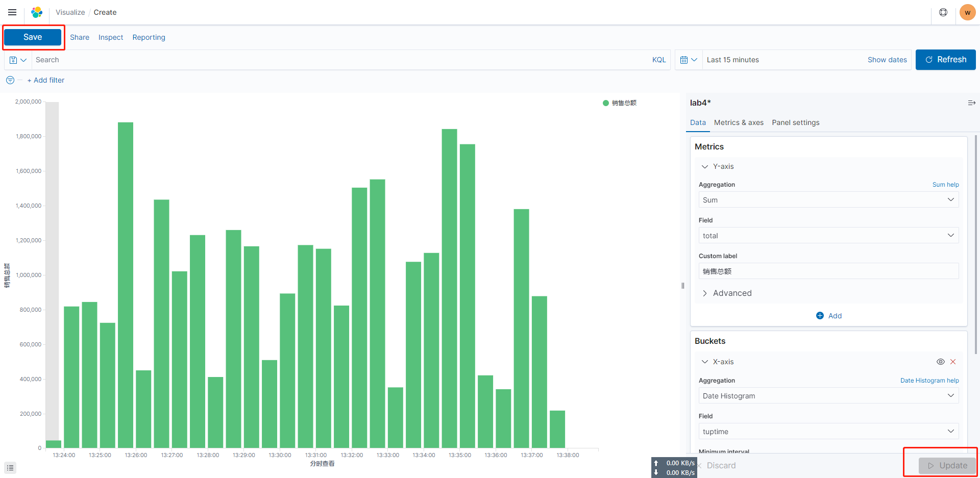Open the tuptime Field dropdown

(828, 432)
